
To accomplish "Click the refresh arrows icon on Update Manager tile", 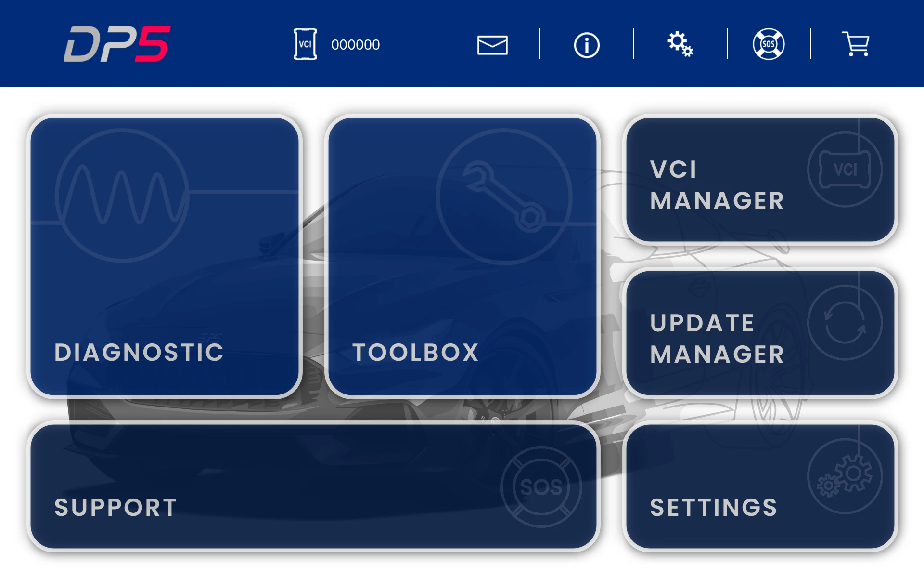I will tap(845, 323).
